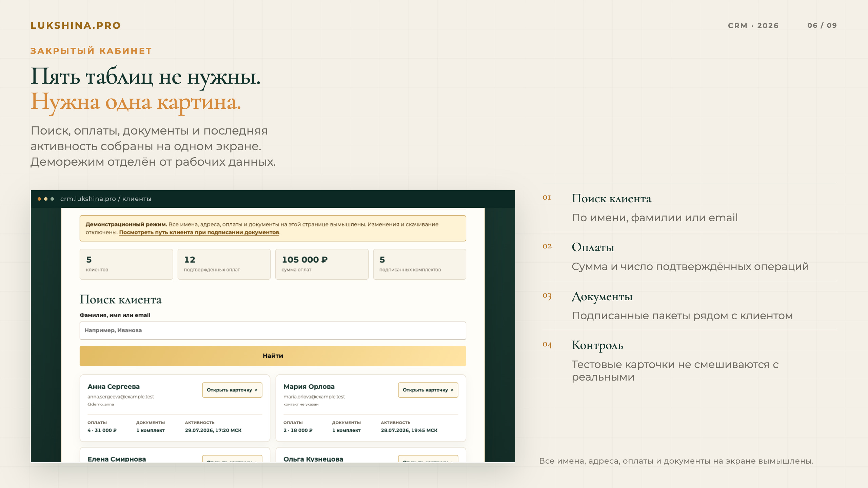Click the Фамилия, имя или email field label

115,315
